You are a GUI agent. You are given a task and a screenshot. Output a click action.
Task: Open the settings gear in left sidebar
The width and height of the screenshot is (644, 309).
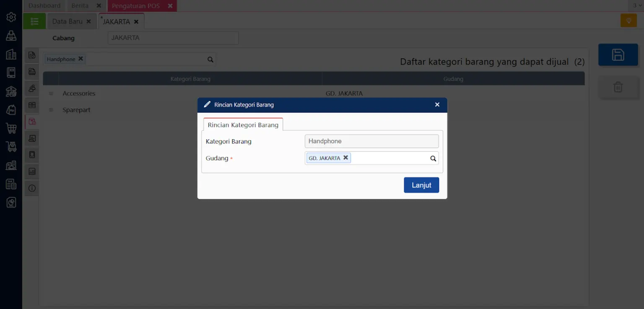pos(11,17)
